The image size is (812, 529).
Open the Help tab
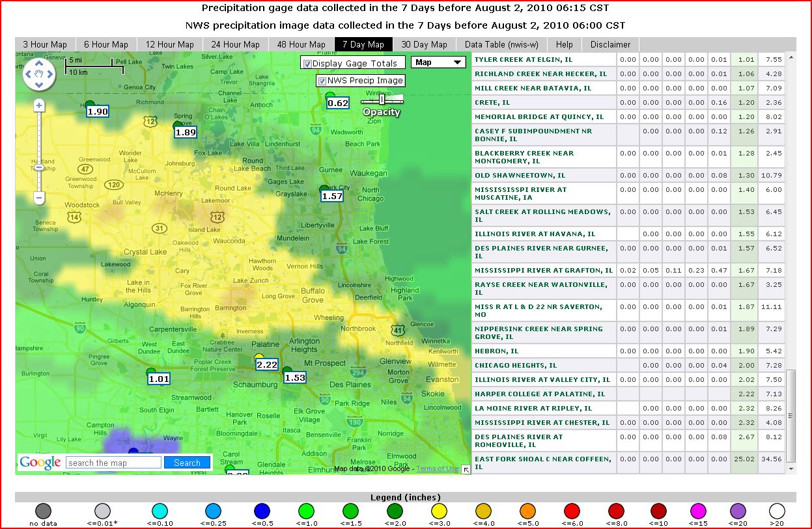click(565, 44)
